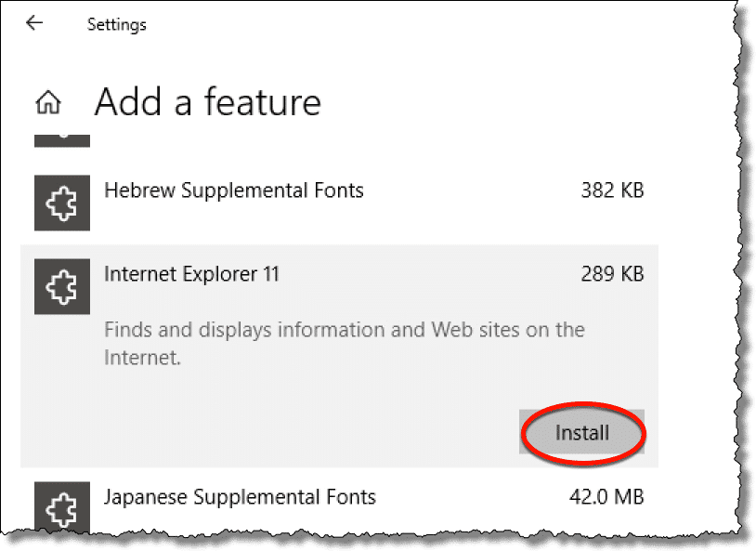Open the Add a feature page heading
The height and width of the screenshot is (551, 756).
click(x=207, y=102)
